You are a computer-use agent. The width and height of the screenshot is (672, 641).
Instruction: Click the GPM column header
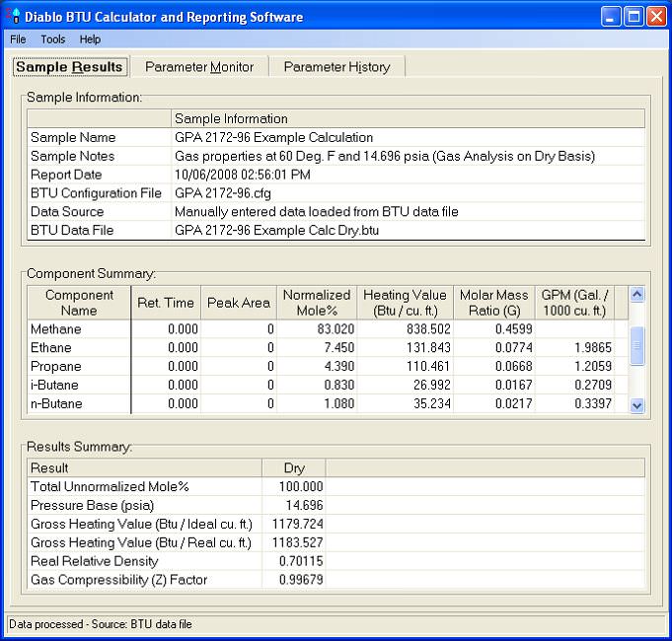click(574, 303)
